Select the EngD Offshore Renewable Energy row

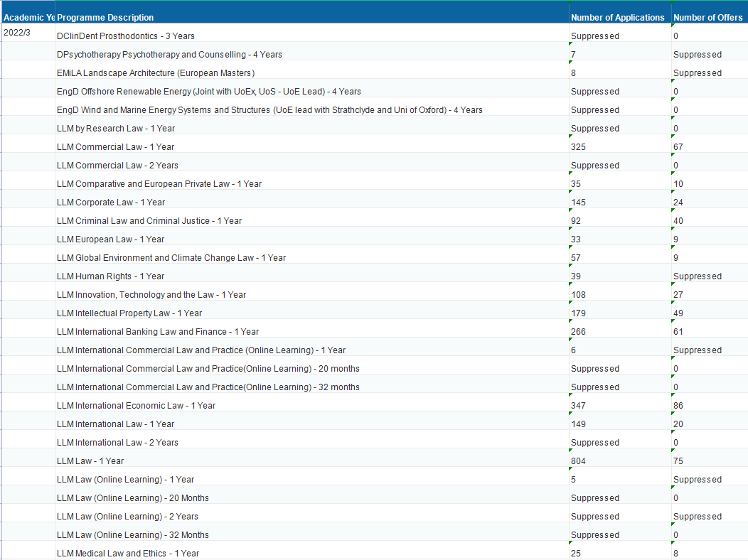[209, 92]
